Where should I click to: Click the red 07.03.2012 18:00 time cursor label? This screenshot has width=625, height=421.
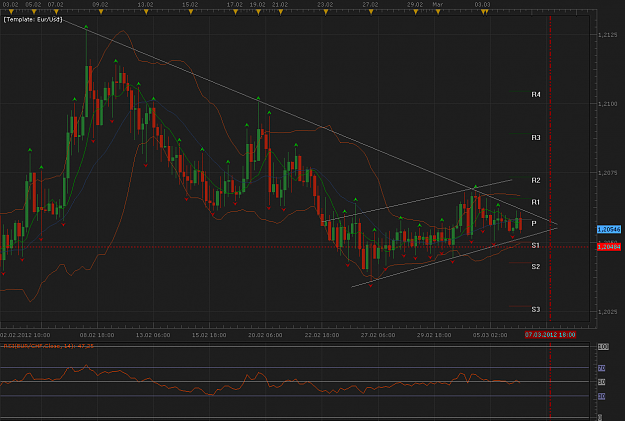(550, 334)
